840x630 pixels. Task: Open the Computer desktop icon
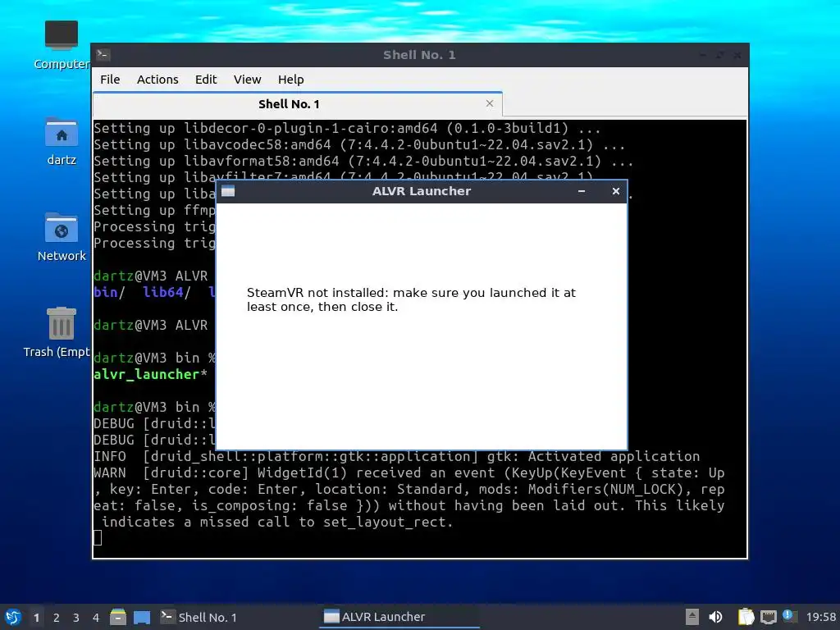61,45
